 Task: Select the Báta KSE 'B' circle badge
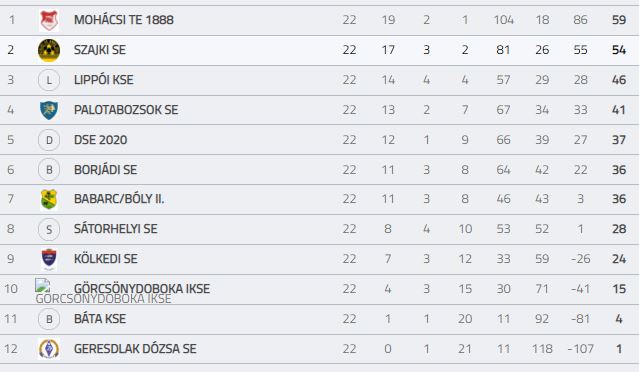(x=49, y=319)
